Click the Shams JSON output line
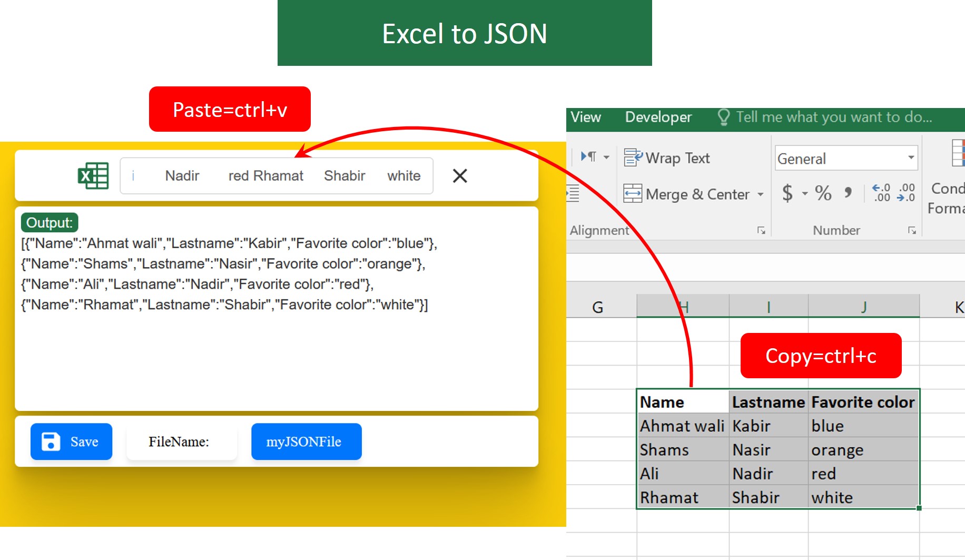 click(x=223, y=263)
